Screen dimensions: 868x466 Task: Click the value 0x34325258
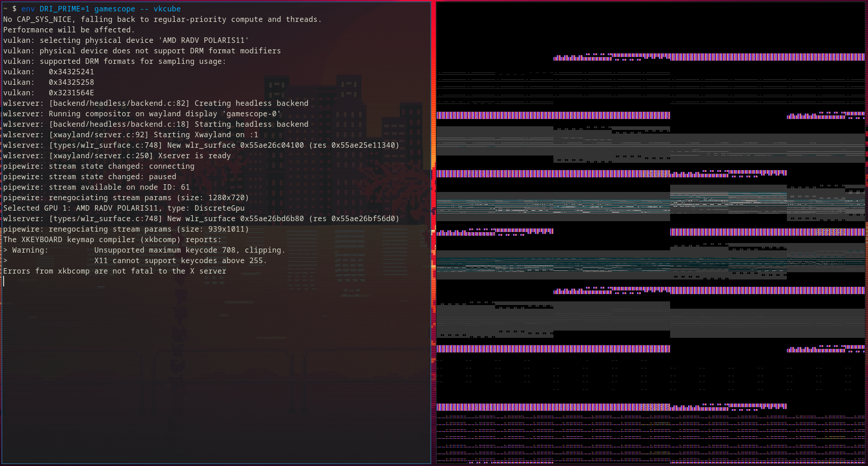[71, 83]
